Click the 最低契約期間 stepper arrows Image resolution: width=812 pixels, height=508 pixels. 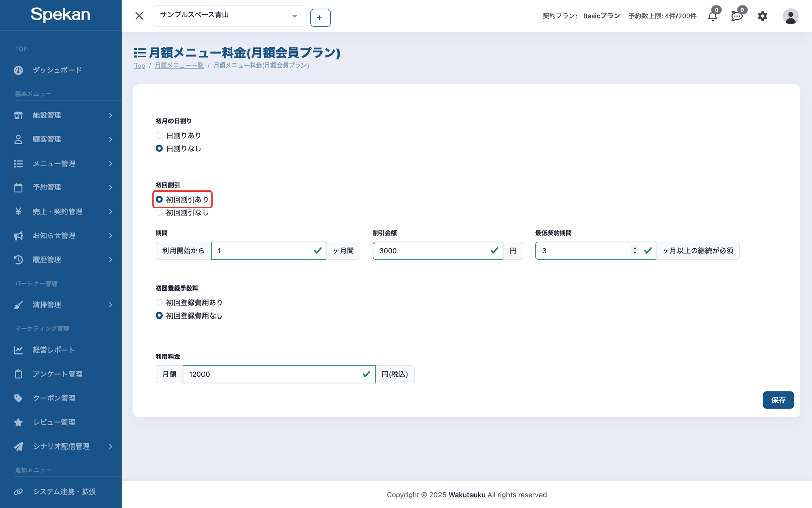[635, 251]
